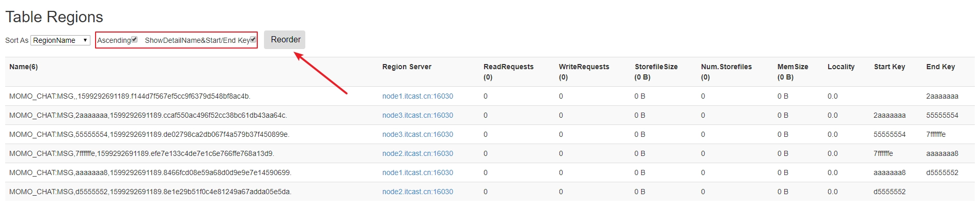Click the Sort As label
This screenshot has width=980, height=205.
(x=17, y=40)
